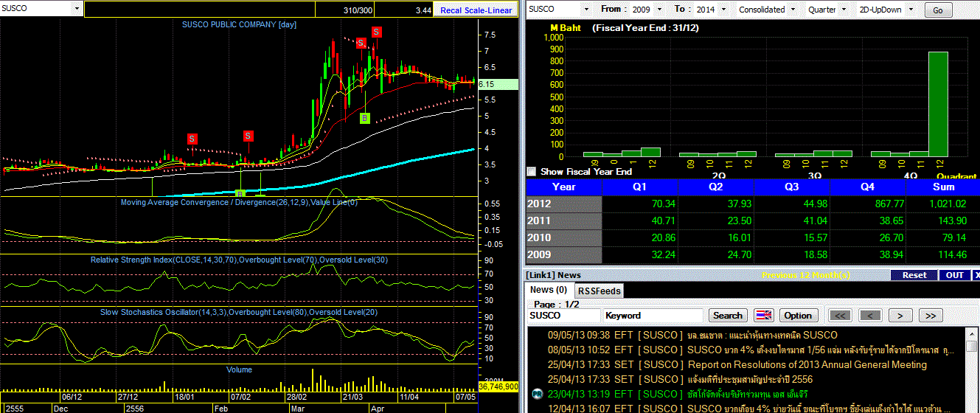Click the Recal Scale-Linear link

click(476, 10)
